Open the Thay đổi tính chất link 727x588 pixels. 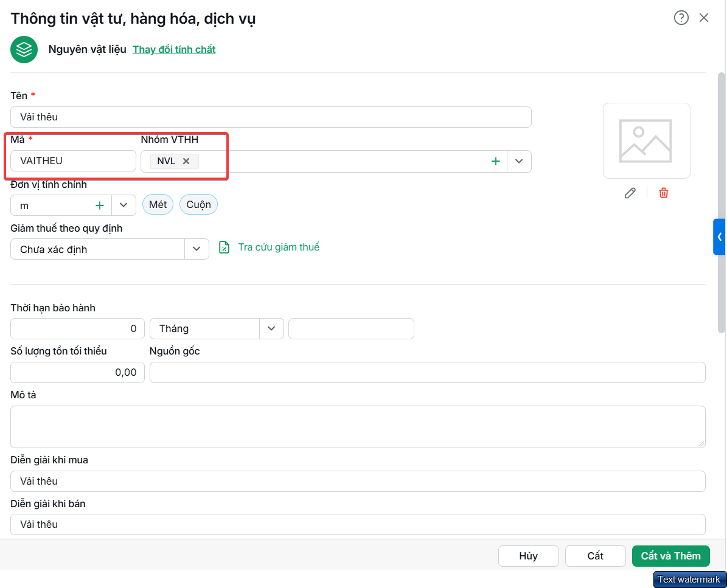point(174,50)
